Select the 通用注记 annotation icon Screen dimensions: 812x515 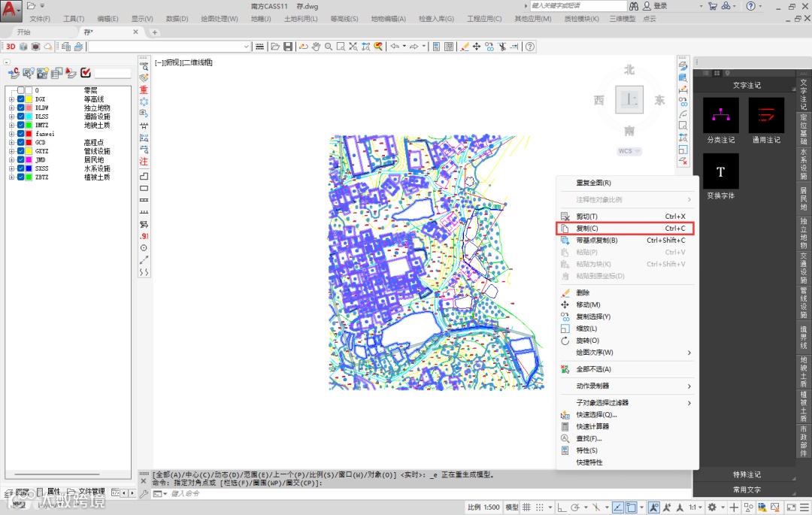(765, 117)
